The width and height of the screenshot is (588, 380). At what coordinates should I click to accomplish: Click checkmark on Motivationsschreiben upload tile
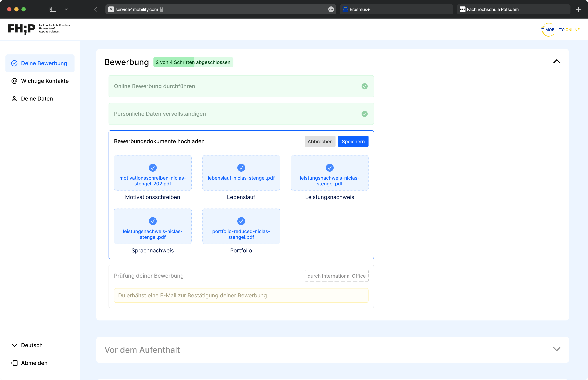pyautogui.click(x=152, y=168)
